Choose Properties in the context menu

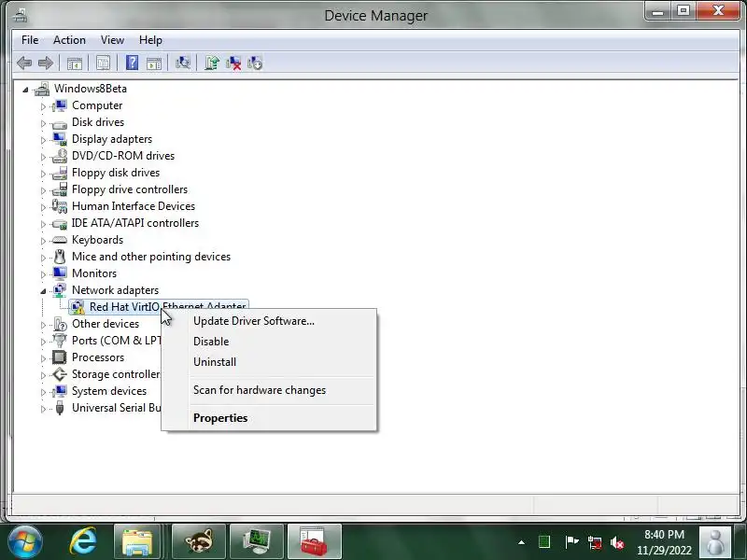(269, 417)
